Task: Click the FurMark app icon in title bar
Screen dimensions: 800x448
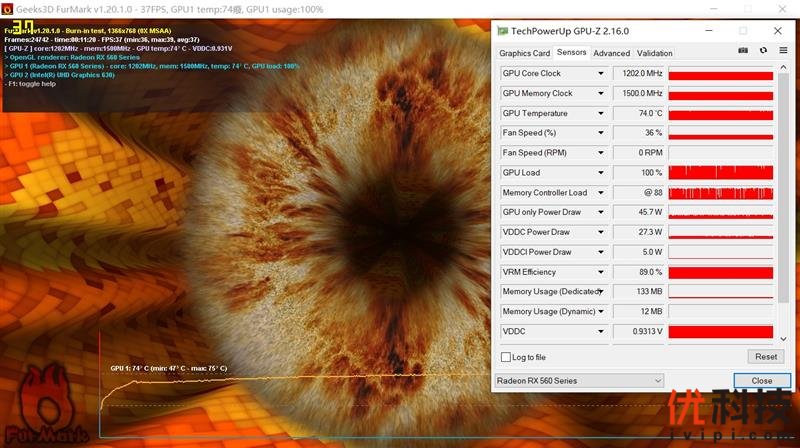Action: coord(7,9)
